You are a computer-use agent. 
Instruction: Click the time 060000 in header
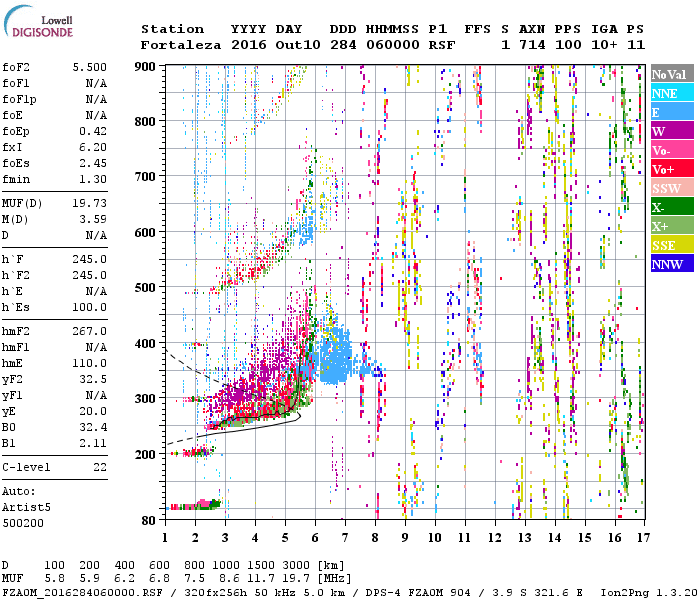393,45
